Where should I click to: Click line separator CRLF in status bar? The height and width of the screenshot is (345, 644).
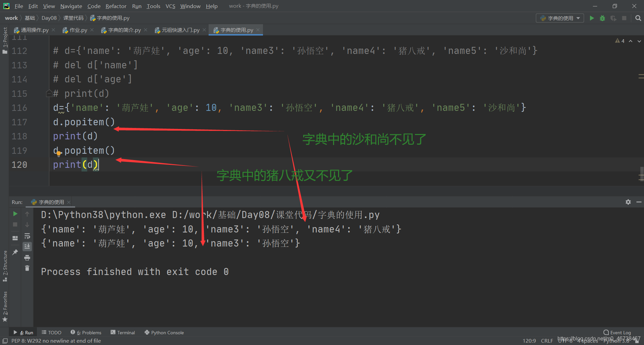point(547,341)
